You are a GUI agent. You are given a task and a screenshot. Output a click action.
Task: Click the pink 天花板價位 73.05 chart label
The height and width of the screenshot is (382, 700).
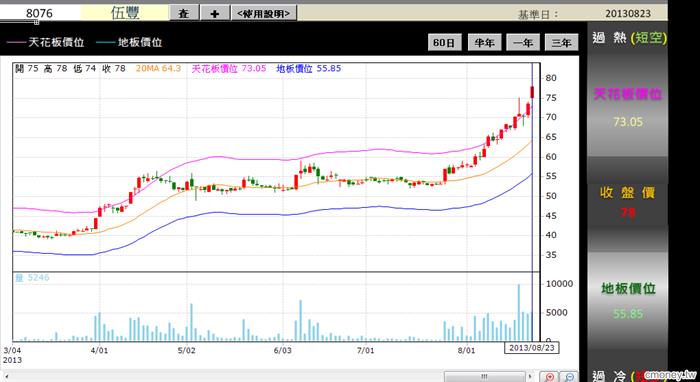click(229, 69)
